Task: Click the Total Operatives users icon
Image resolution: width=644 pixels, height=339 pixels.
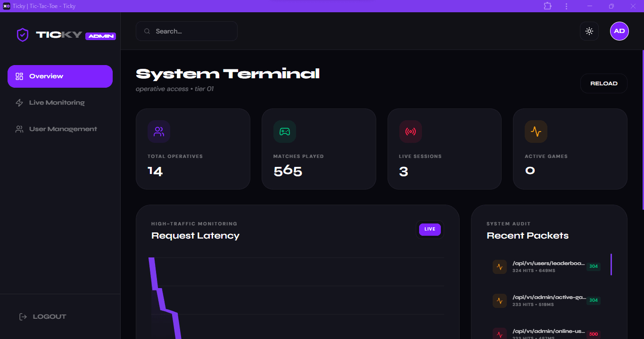Action: coord(159,132)
